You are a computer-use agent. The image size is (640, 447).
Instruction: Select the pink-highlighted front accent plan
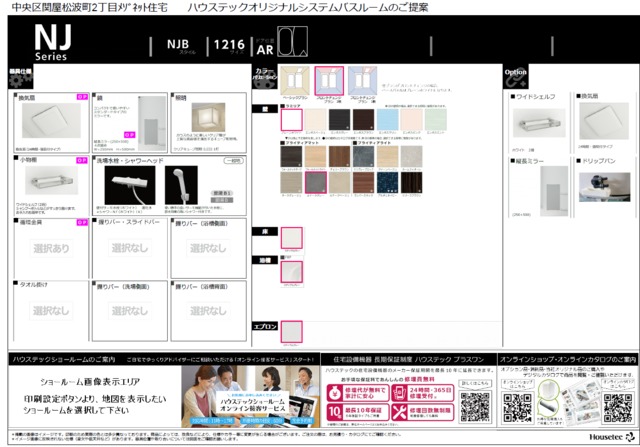coord(329,81)
